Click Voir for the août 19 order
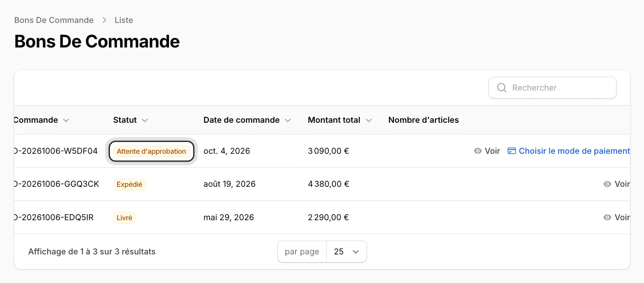Screen dimensions: 644x283 click(617, 184)
